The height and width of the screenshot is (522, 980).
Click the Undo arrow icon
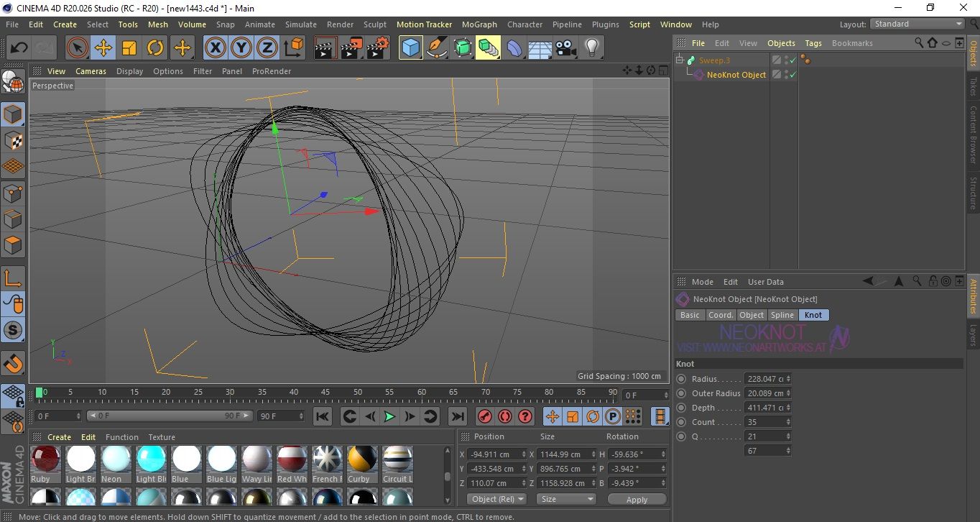[19, 48]
